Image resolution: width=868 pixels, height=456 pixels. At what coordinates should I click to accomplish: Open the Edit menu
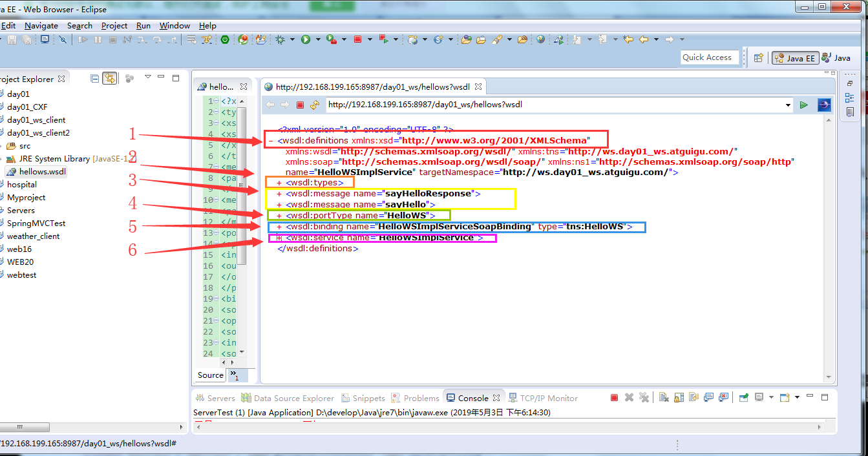(8, 26)
